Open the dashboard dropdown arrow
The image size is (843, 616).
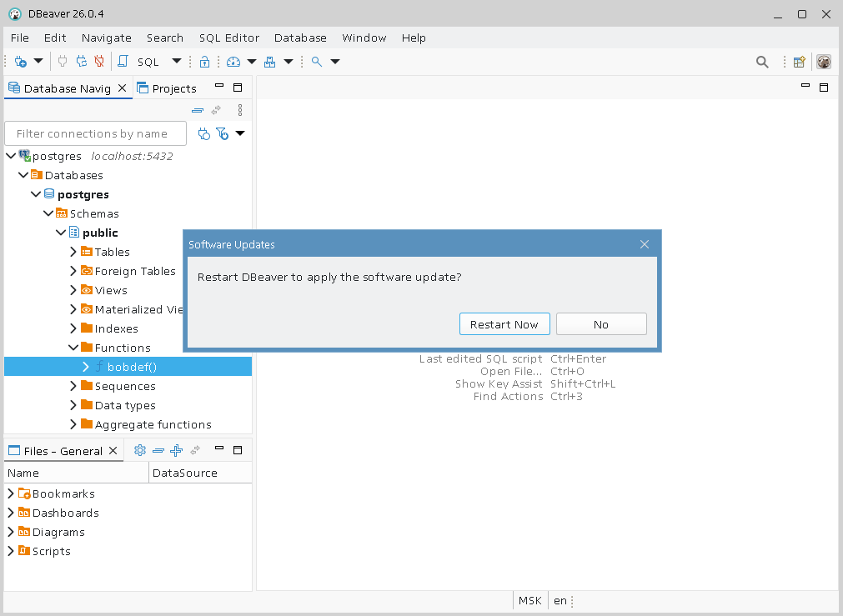click(x=252, y=62)
